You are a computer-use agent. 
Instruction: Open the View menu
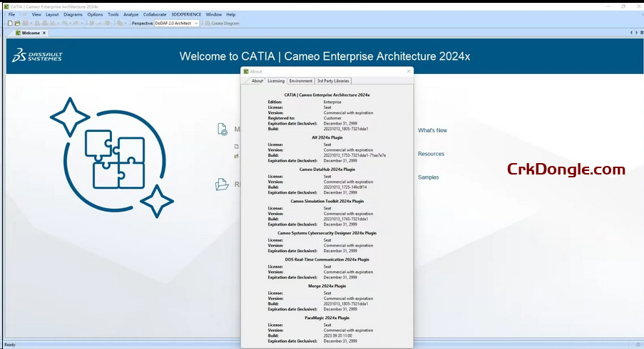pyautogui.click(x=36, y=14)
